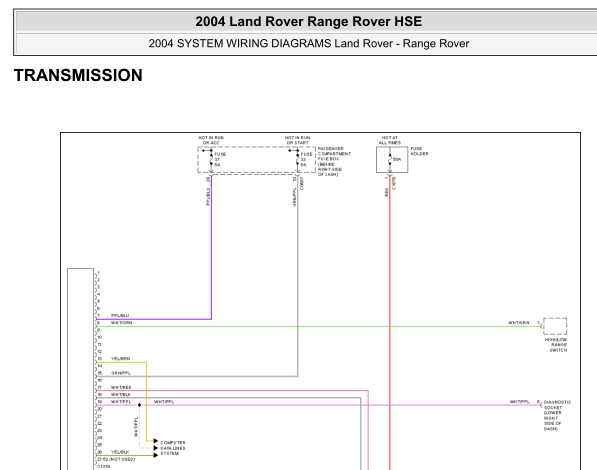Click the 'WHT/PPL' label right of splice dot
Screen dimensions: 597x470
click(x=164, y=402)
